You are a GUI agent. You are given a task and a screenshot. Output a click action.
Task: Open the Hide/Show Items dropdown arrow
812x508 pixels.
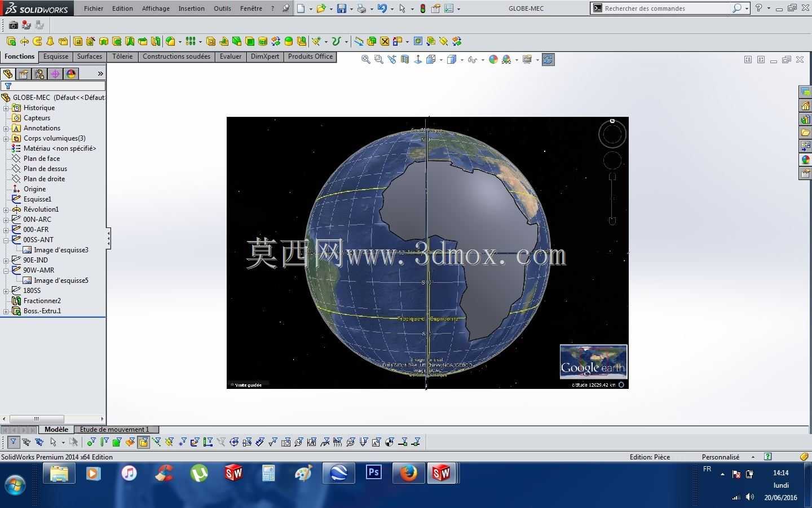pos(483,60)
